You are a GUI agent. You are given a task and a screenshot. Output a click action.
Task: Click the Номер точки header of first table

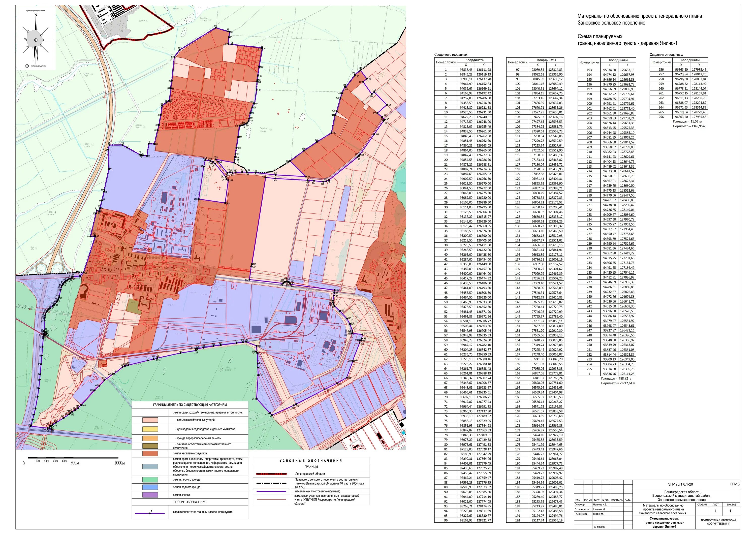(x=446, y=62)
